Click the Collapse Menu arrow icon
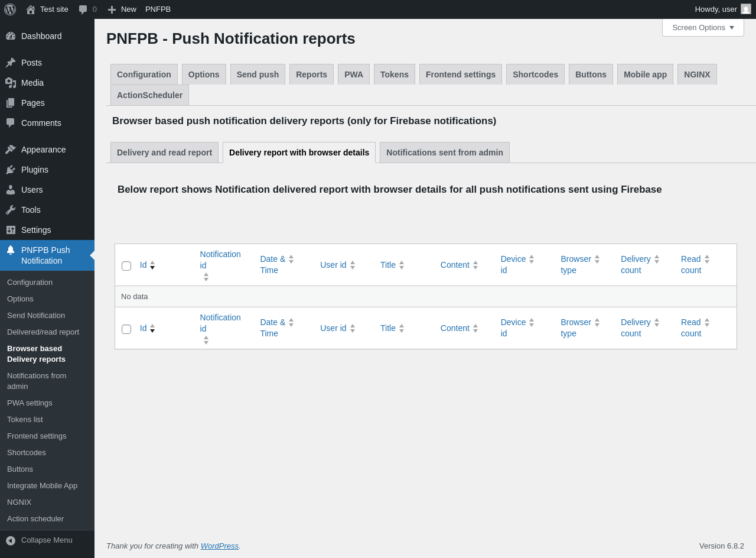Viewport: 756px width, 558px height. tap(11, 540)
